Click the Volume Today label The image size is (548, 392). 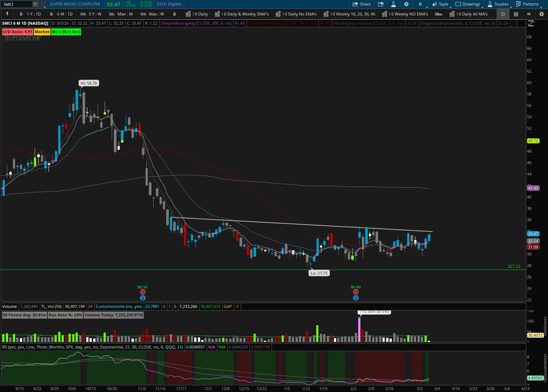point(114,315)
